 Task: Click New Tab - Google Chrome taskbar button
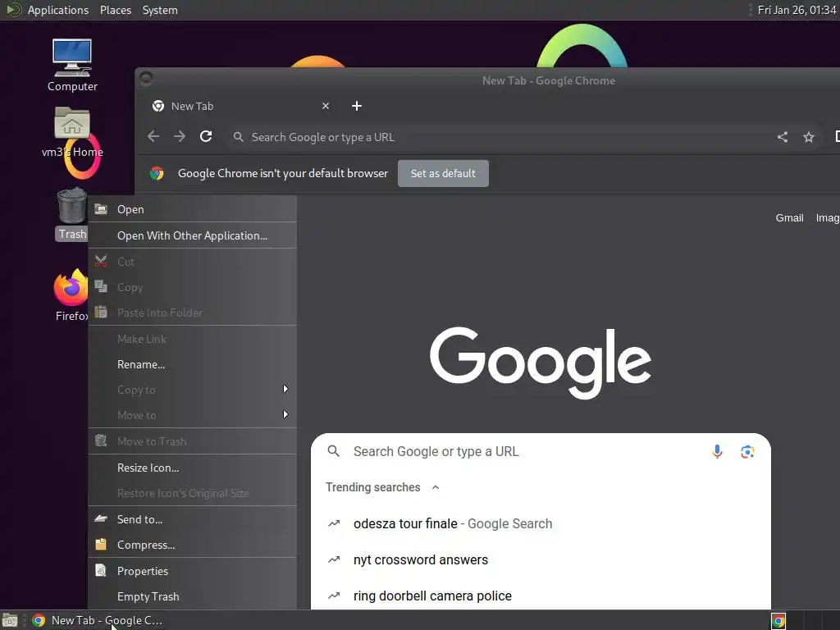97,621
